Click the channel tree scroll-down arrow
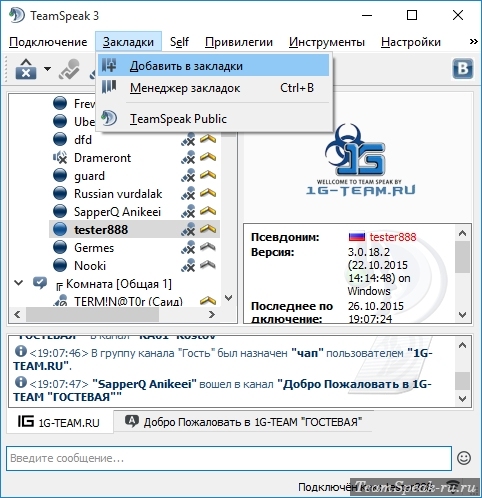This screenshot has width=482, height=498. [229, 298]
